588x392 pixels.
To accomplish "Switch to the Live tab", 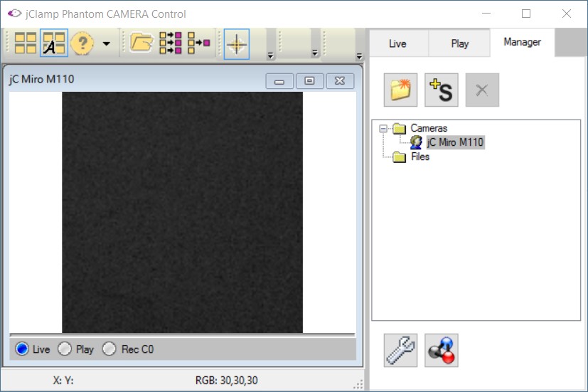I will 398,44.
